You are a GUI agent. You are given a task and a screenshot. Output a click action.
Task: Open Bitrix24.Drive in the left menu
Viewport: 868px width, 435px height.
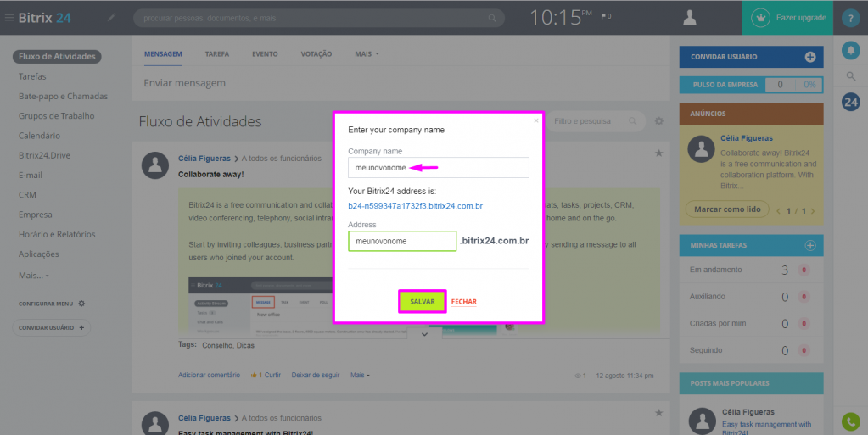(44, 155)
